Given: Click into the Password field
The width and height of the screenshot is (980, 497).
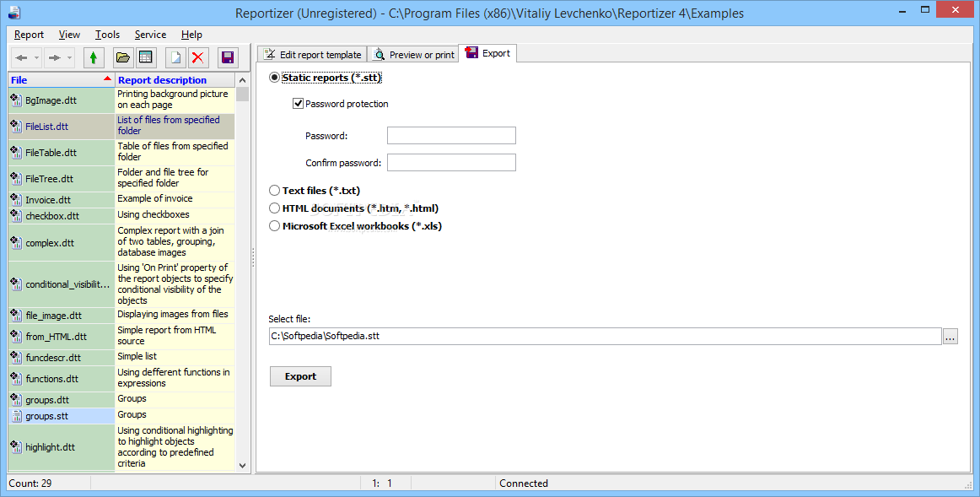Looking at the screenshot, I should [451, 136].
